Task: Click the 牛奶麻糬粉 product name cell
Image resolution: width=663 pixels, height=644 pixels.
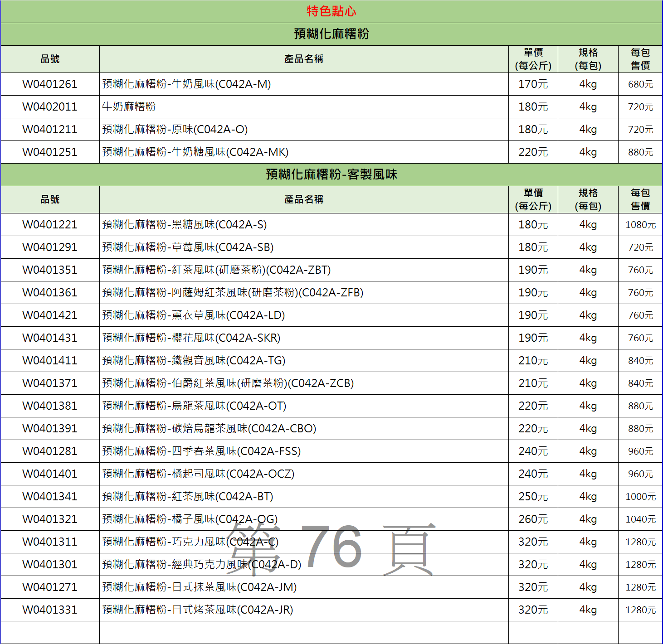Action: point(129,107)
